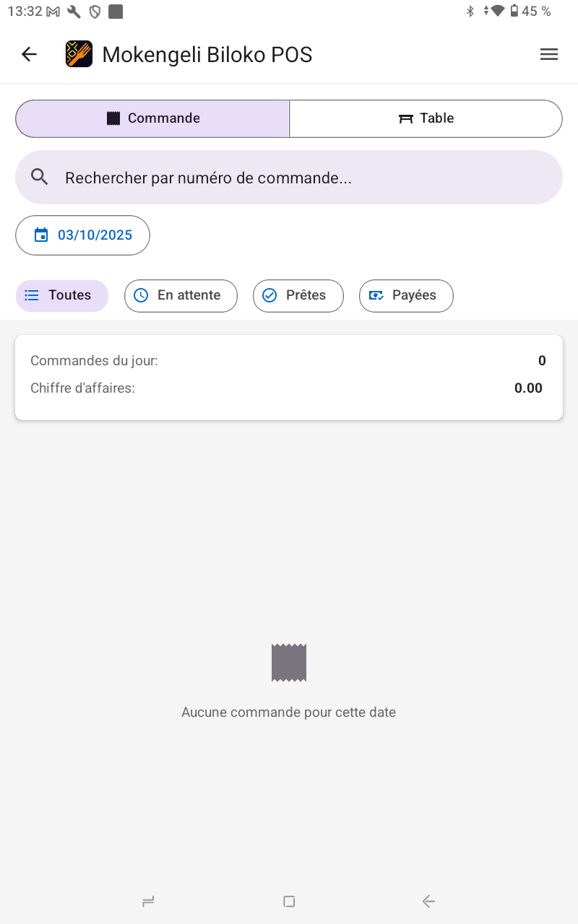Tap the Commandes du jour summary card
578x924 pixels.
(289, 375)
